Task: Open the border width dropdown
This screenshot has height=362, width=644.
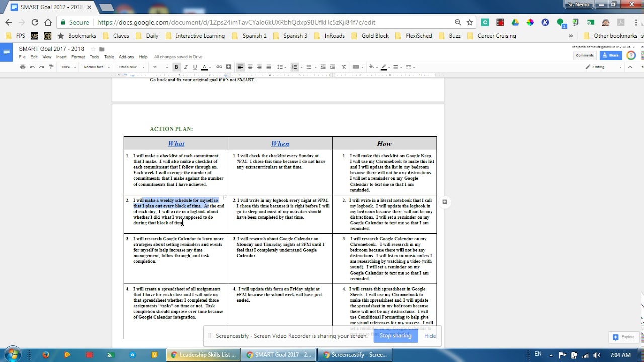Action: 397,67
